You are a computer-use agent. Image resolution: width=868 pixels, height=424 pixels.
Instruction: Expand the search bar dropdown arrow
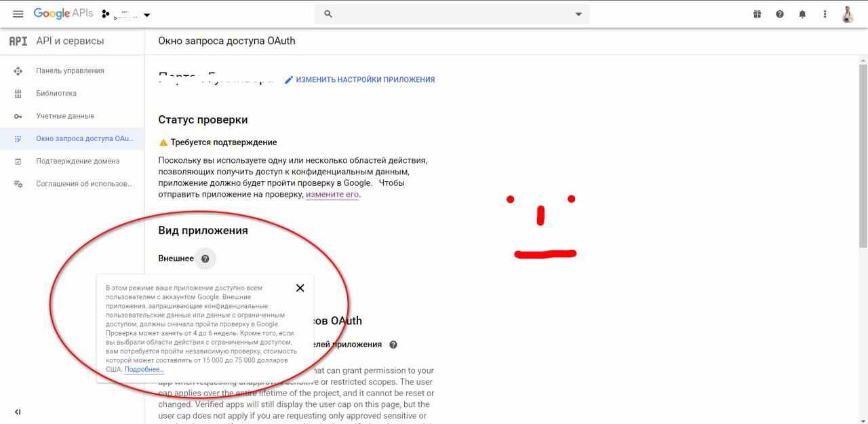click(x=578, y=14)
